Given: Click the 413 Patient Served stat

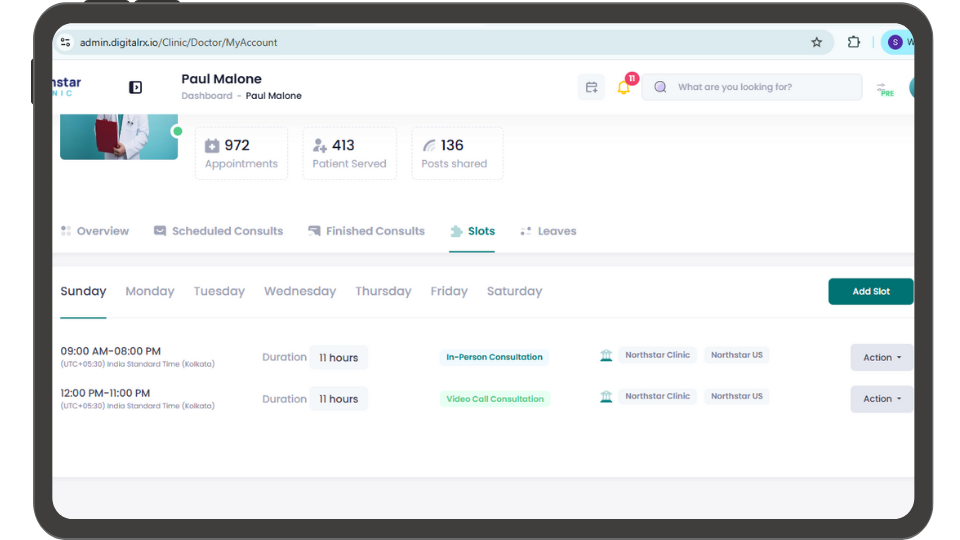Looking at the screenshot, I should pyautogui.click(x=350, y=153).
